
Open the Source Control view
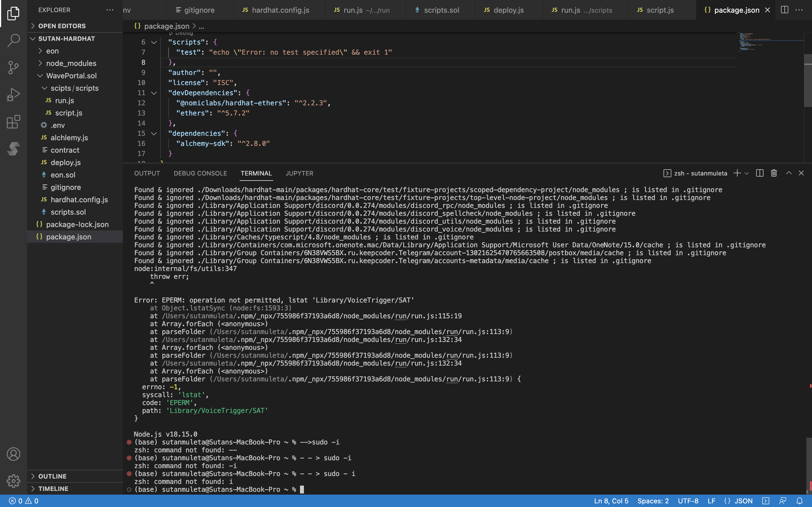14,67
